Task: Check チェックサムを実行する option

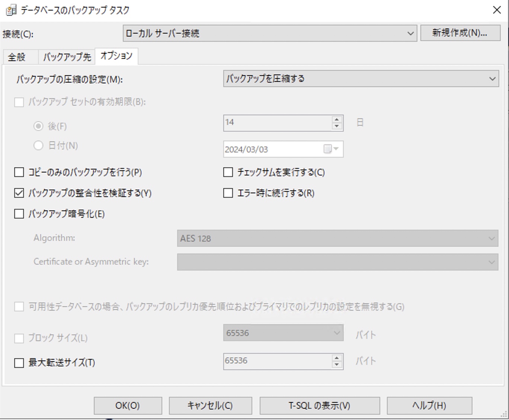Action: click(x=228, y=172)
